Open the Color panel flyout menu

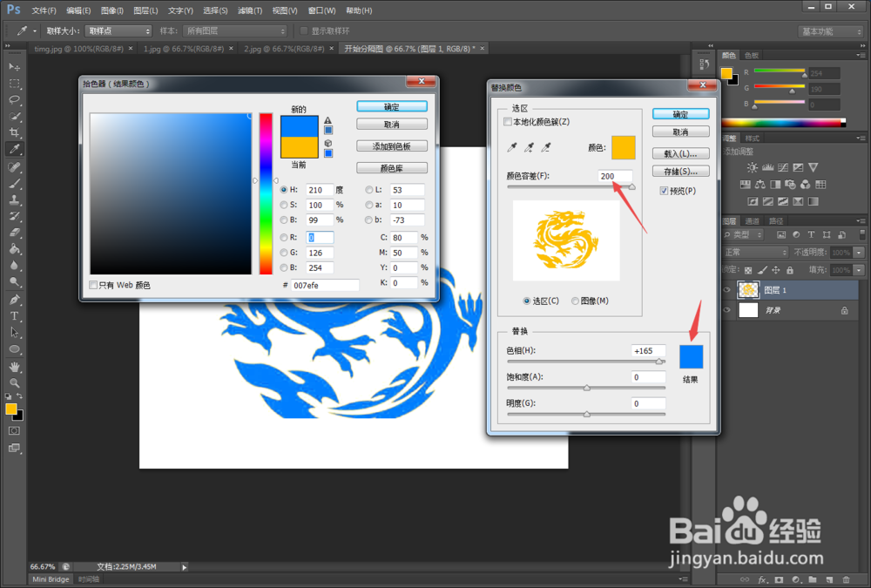coord(861,55)
